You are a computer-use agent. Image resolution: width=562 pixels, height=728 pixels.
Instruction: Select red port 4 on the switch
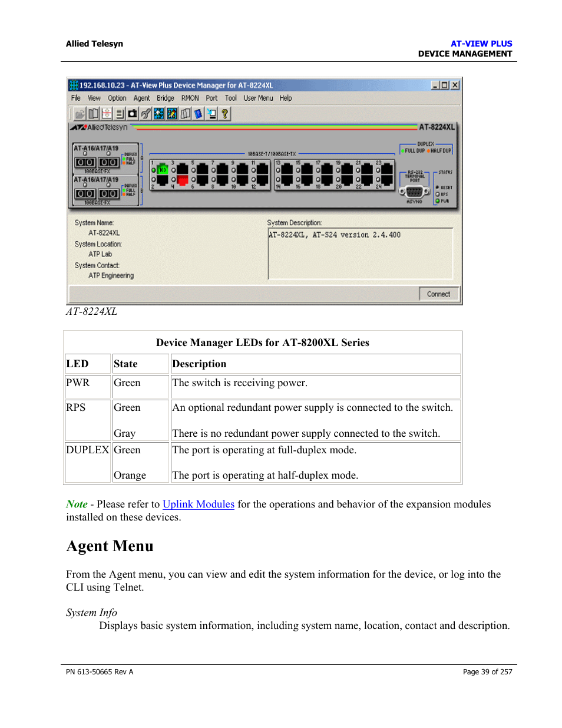[x=183, y=180]
